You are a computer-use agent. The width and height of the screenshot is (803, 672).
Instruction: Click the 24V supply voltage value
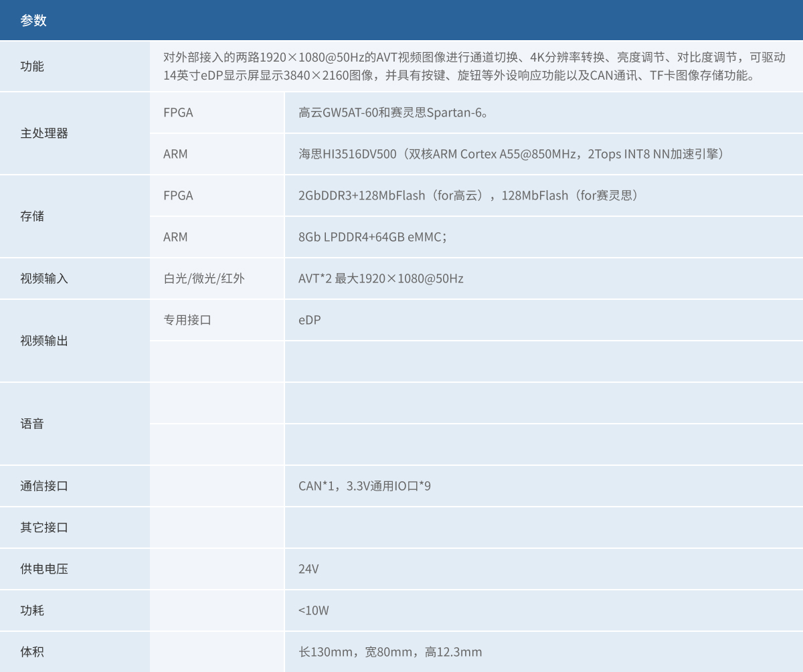coord(308,569)
